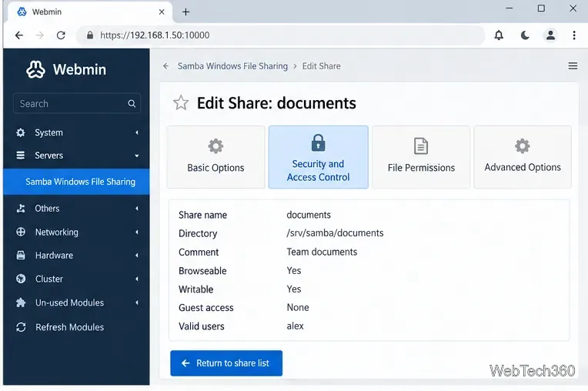The image size is (588, 391).
Task: Expand the Others menu arrow
Action: point(137,209)
